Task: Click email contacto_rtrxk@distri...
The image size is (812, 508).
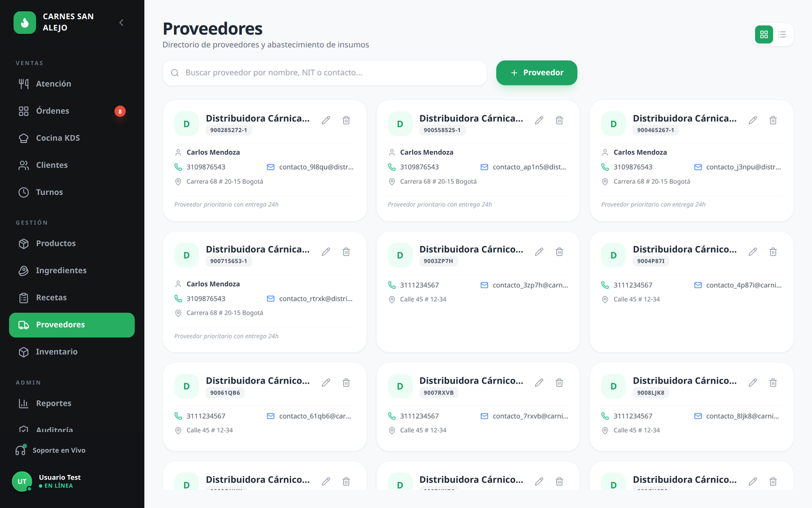Action: [316, 299]
